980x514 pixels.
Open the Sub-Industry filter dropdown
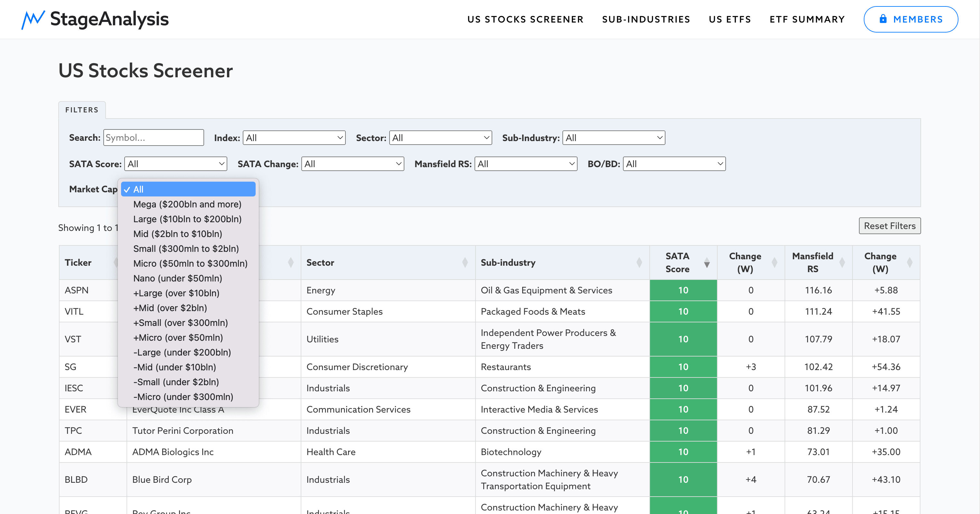point(614,138)
